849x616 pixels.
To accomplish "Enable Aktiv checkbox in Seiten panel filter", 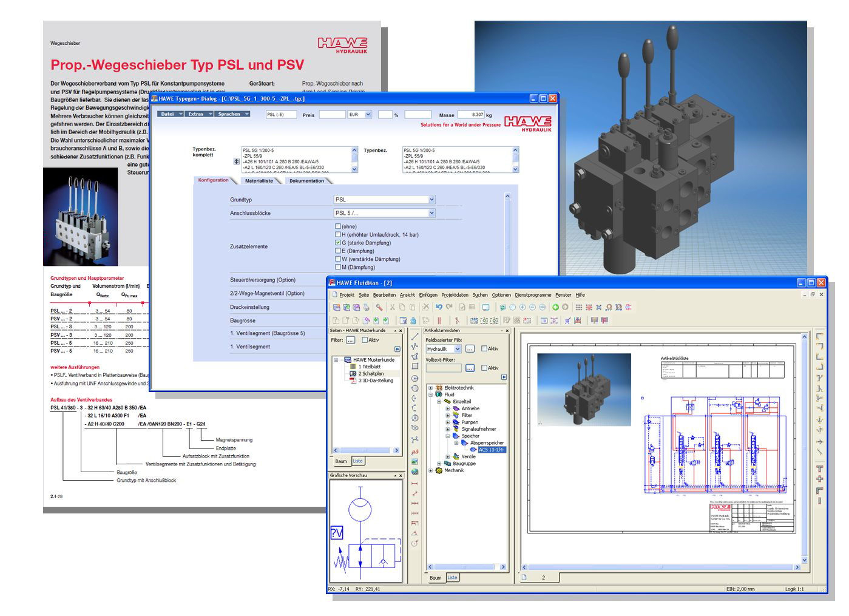I will pyautogui.click(x=365, y=340).
